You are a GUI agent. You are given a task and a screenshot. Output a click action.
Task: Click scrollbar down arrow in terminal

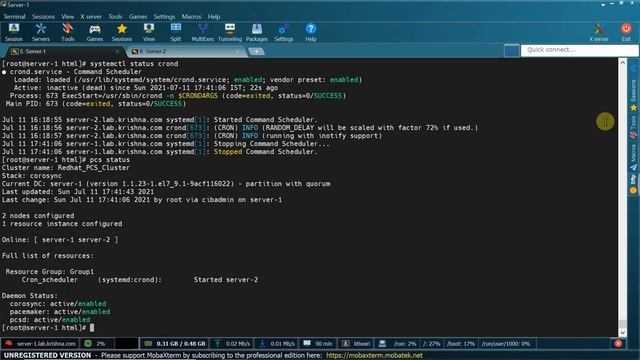[x=622, y=332]
